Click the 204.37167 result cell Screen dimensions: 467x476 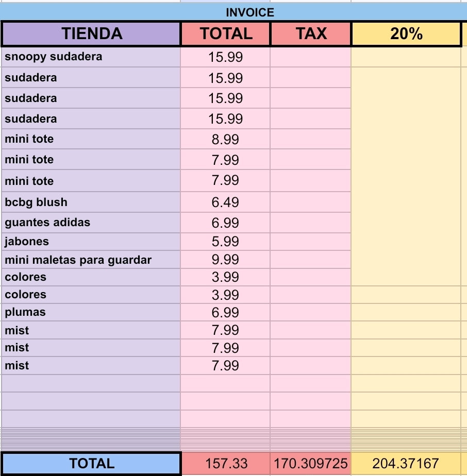coord(406,463)
